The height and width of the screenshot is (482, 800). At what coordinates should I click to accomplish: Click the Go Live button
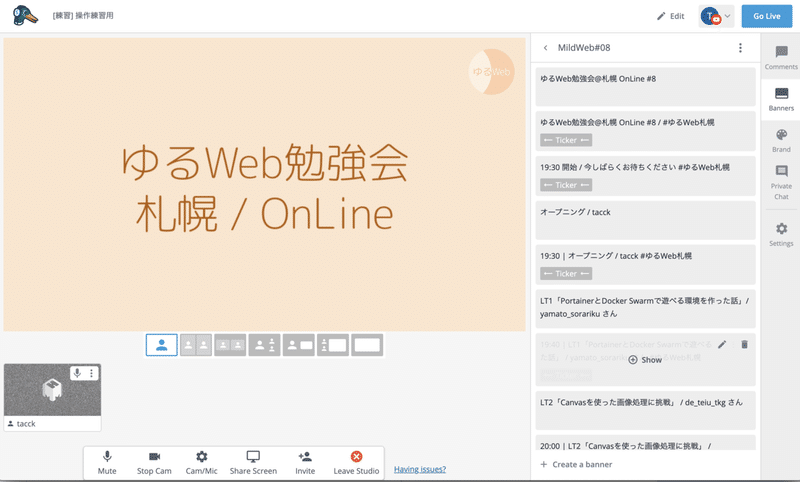click(x=766, y=16)
